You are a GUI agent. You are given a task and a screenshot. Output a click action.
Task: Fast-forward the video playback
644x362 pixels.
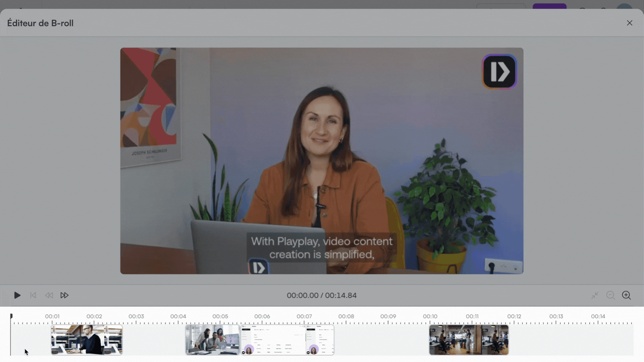[x=64, y=295]
